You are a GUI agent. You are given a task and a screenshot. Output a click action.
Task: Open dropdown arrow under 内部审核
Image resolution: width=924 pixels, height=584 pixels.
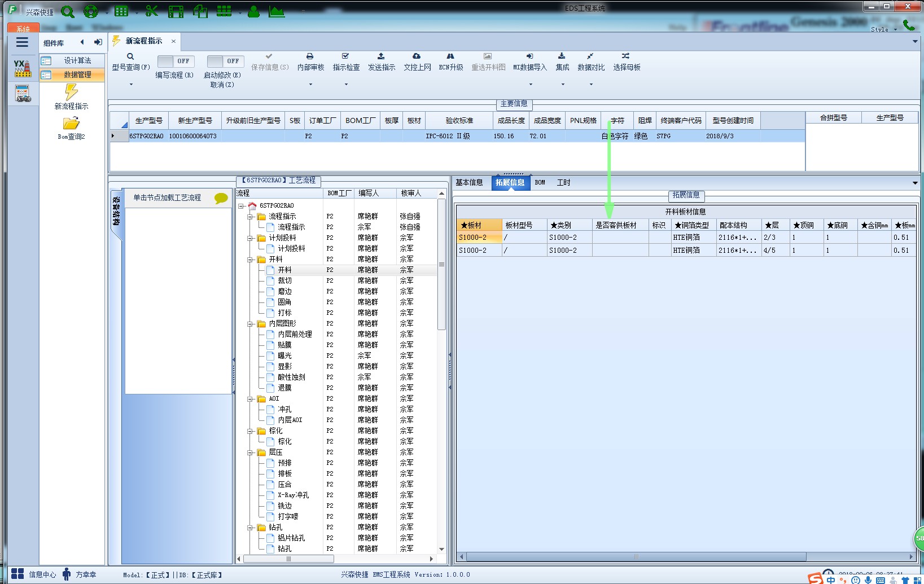coord(310,85)
